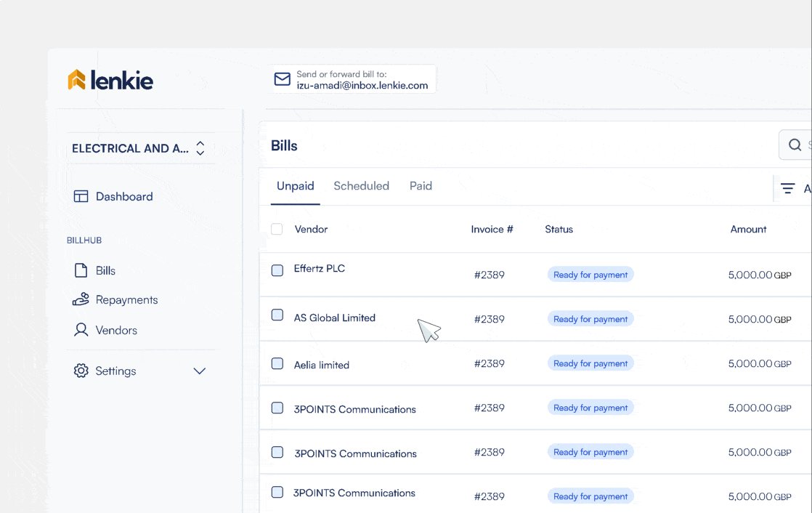Click the Dashboard layout icon
Image resolution: width=812 pixels, height=513 pixels.
[x=81, y=196]
